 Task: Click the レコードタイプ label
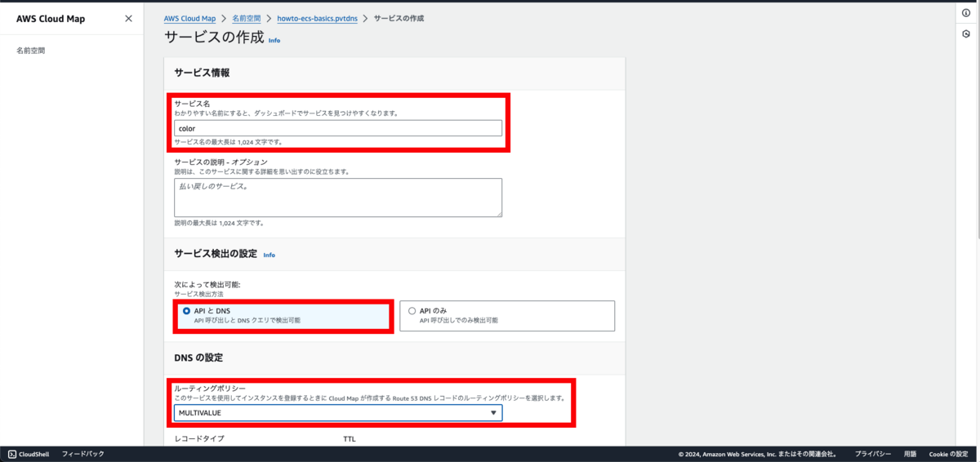pyautogui.click(x=199, y=439)
